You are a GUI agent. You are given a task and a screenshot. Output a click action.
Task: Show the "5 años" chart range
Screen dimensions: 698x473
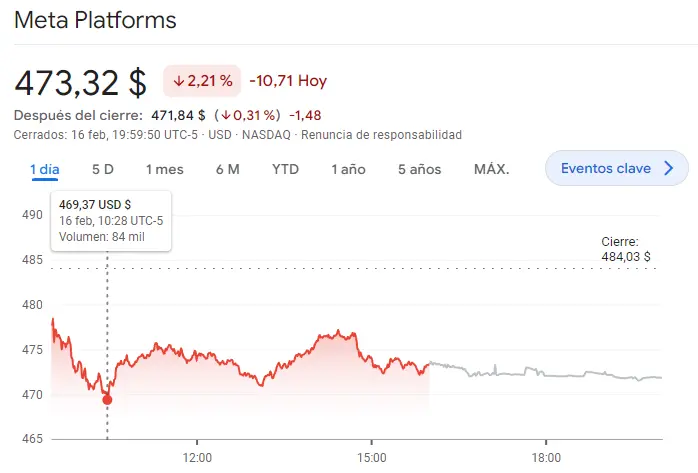click(x=419, y=169)
